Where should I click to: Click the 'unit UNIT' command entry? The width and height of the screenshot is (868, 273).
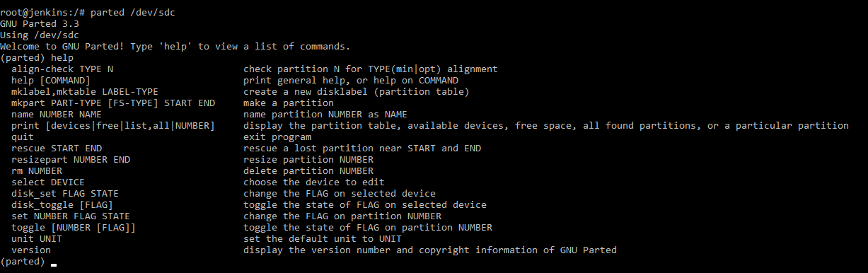coord(37,239)
